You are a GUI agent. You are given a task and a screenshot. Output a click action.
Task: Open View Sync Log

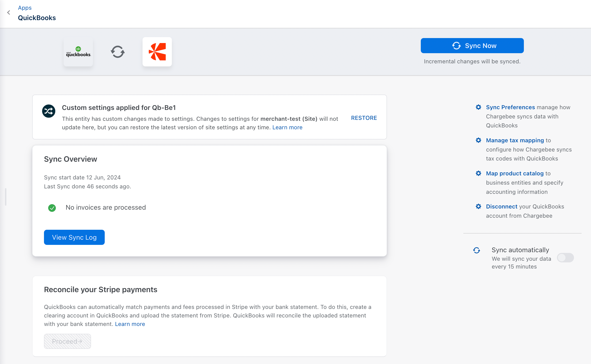74,237
